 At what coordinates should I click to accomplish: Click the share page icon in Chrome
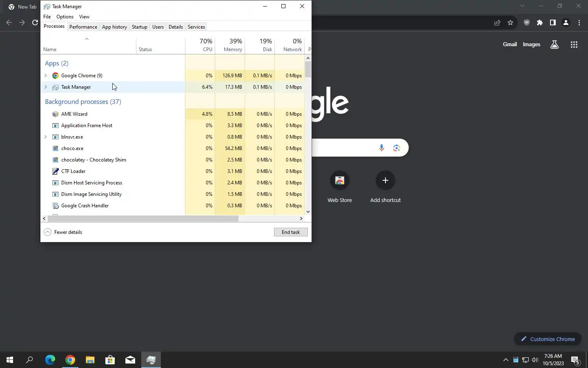pyautogui.click(x=497, y=23)
